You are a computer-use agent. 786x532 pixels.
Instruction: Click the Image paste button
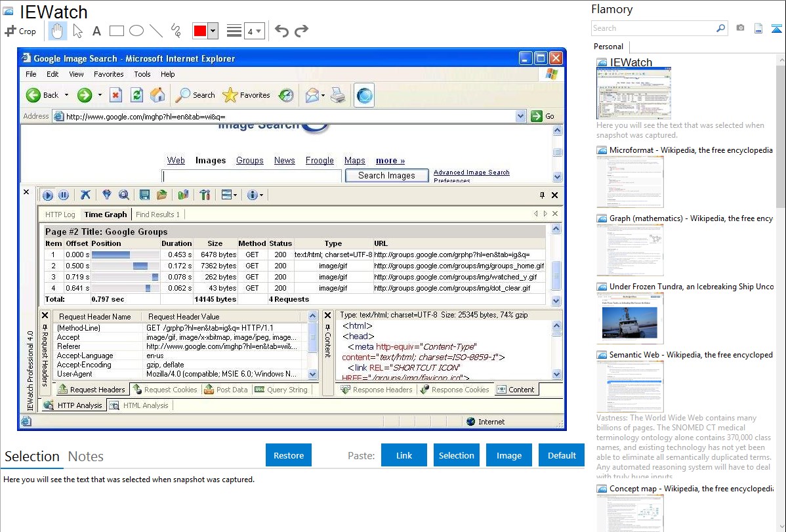click(x=508, y=455)
